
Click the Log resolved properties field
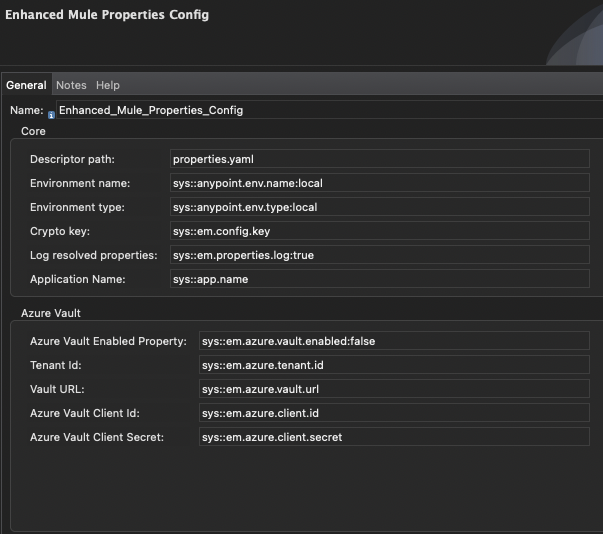coord(380,255)
